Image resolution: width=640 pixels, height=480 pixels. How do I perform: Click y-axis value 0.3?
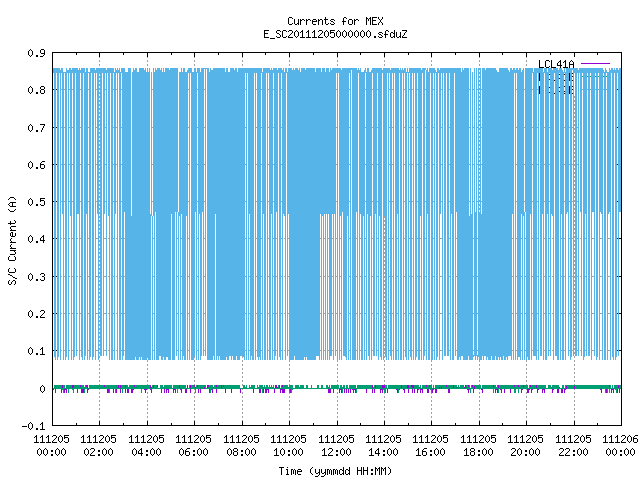pos(36,277)
